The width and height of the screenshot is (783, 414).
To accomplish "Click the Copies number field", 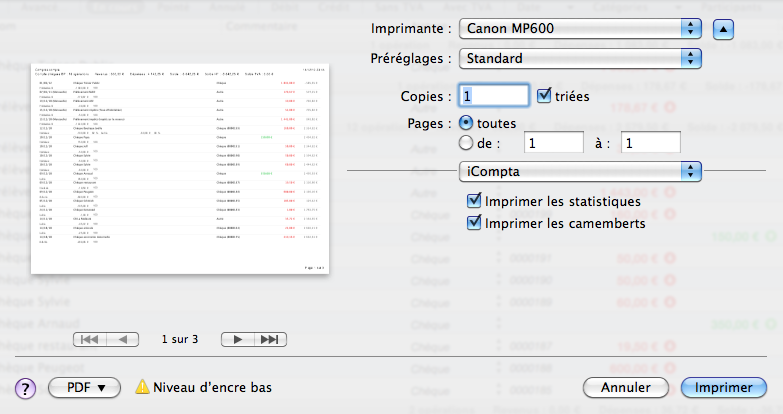I will click(x=495, y=96).
